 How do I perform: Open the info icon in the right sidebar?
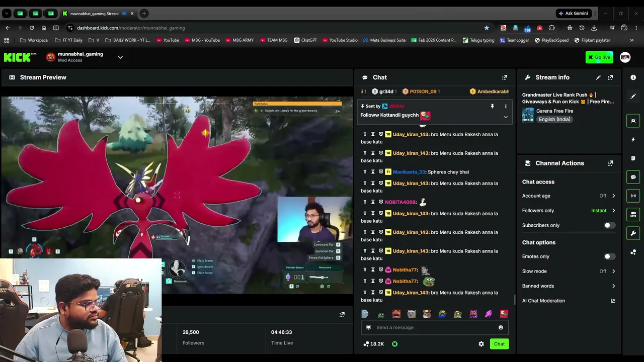(x=633, y=77)
